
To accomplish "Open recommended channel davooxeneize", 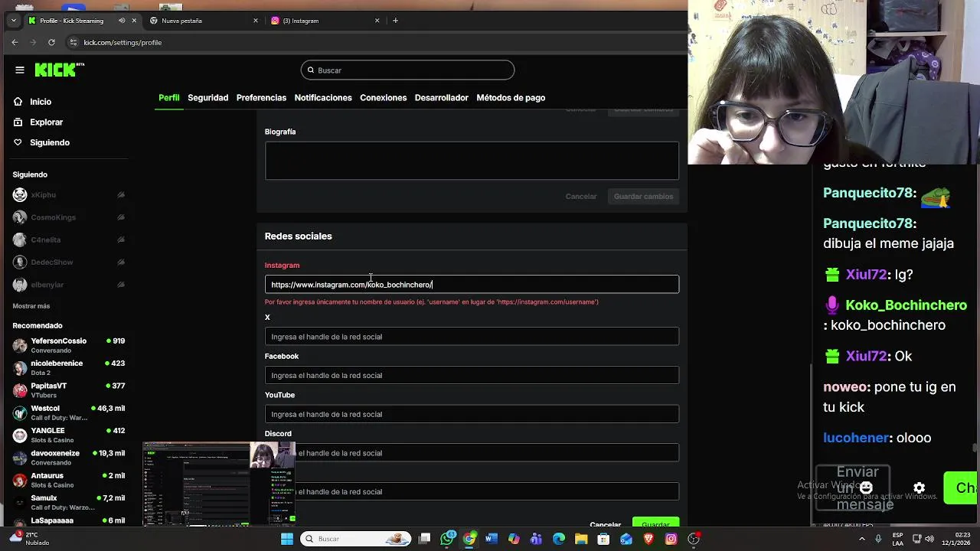I will [x=69, y=458].
